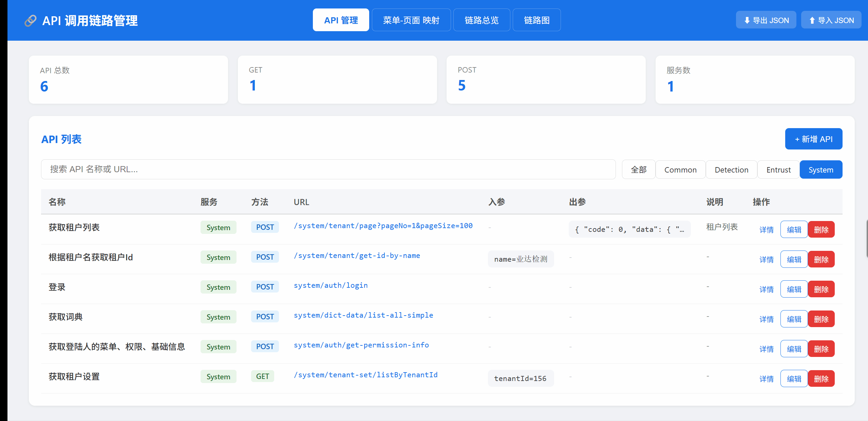Delete the get-permission-info API row
Viewport: 868px width, 421px height.
pos(821,349)
